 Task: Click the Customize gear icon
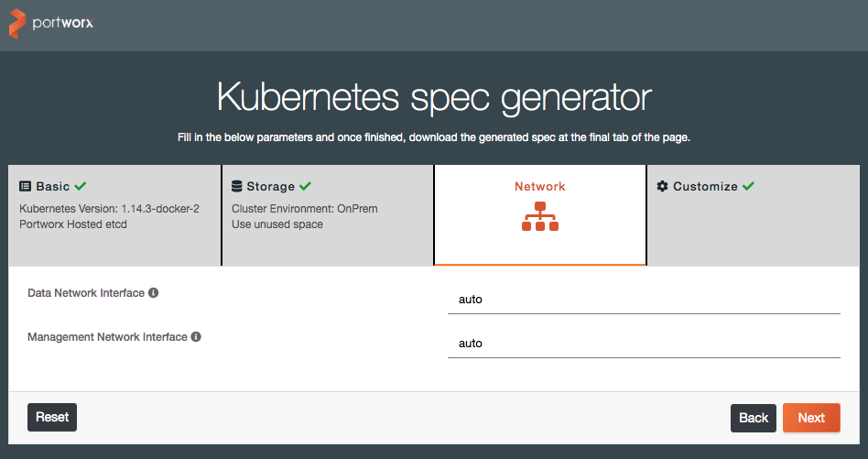click(x=662, y=186)
